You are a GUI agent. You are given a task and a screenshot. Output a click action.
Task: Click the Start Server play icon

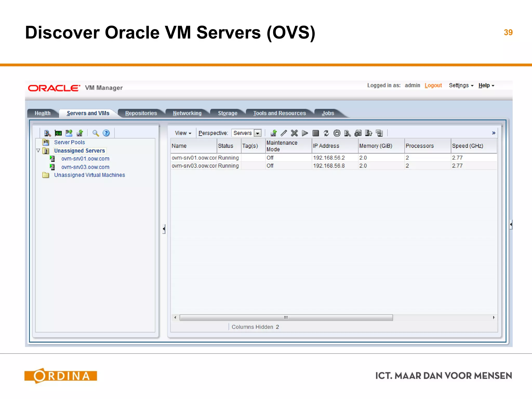click(305, 133)
